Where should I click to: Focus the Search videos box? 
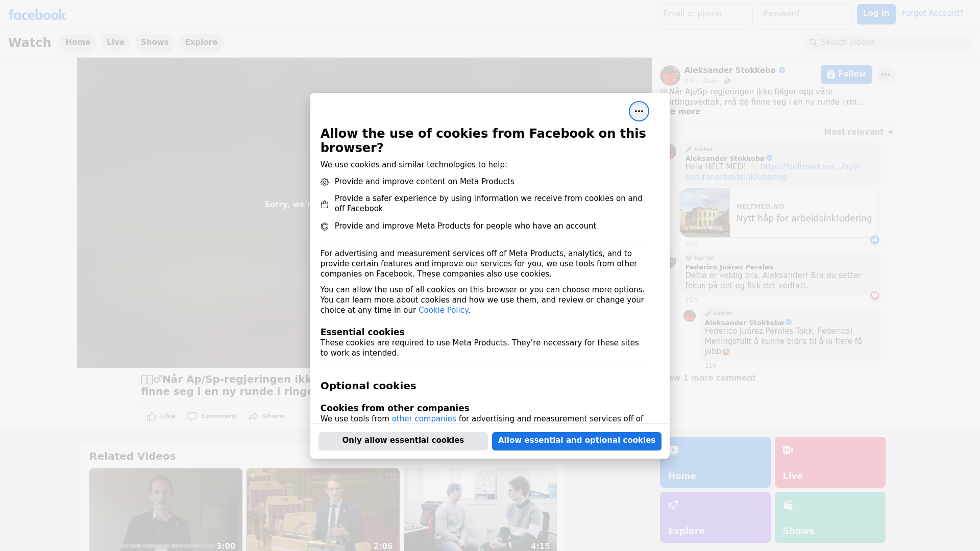coord(888,43)
